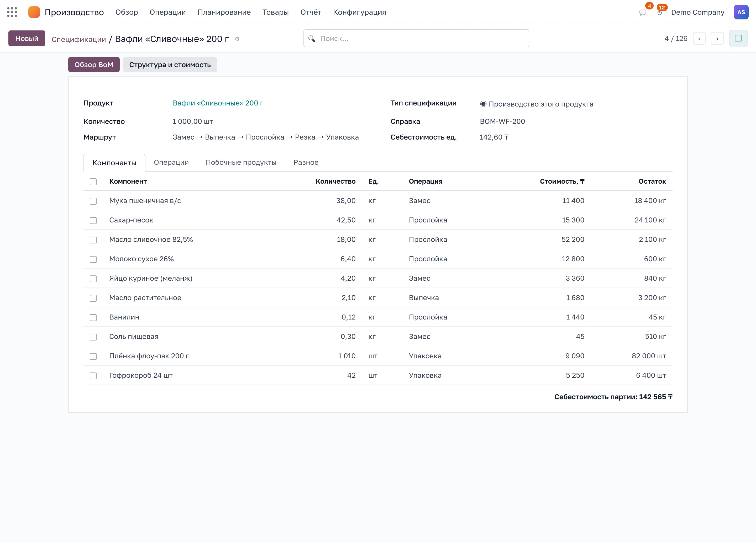Switch to form view icon
This screenshot has height=543, width=756.
tap(738, 39)
